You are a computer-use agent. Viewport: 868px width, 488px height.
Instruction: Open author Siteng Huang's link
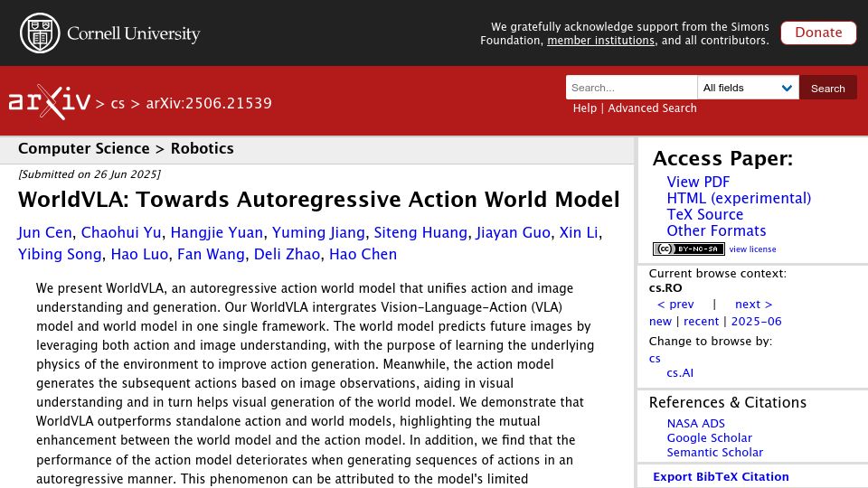(420, 232)
